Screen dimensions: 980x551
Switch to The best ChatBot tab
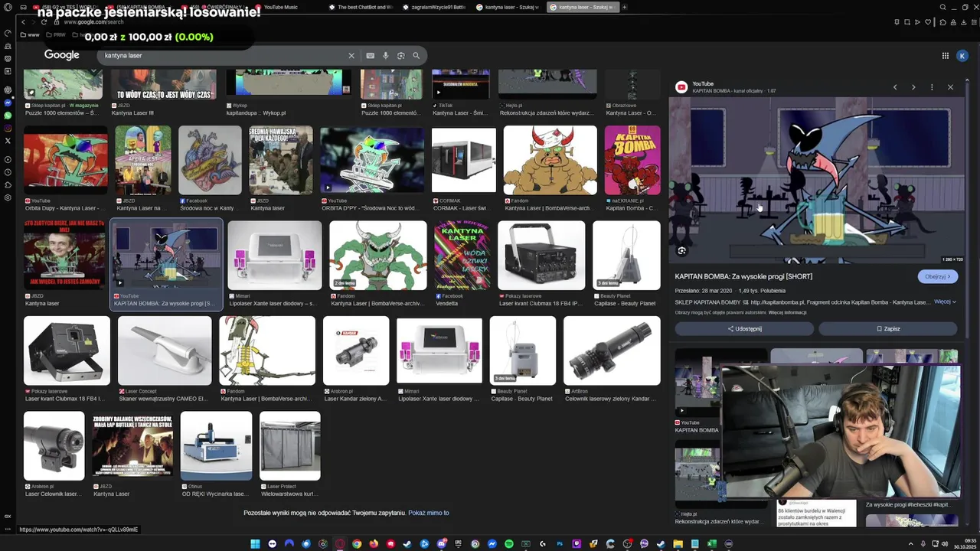coord(360,7)
